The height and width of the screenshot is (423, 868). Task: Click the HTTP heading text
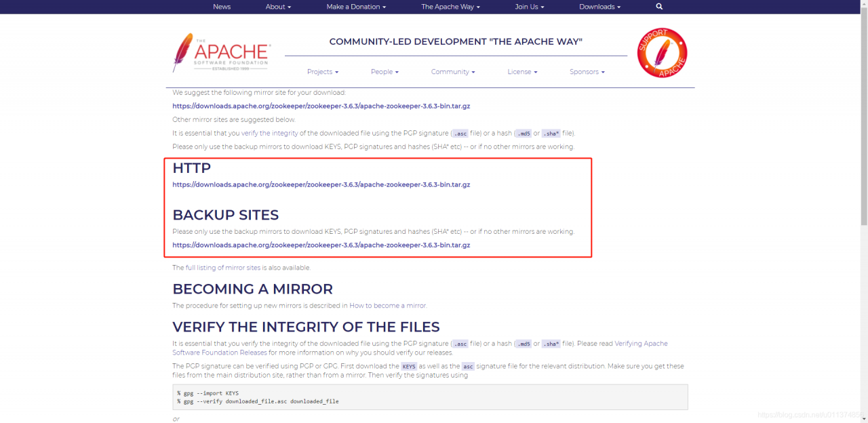(191, 167)
